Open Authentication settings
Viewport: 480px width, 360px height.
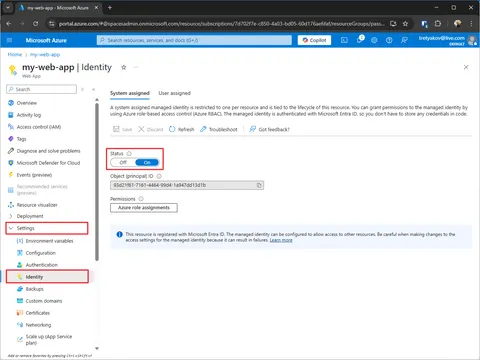pos(42,265)
